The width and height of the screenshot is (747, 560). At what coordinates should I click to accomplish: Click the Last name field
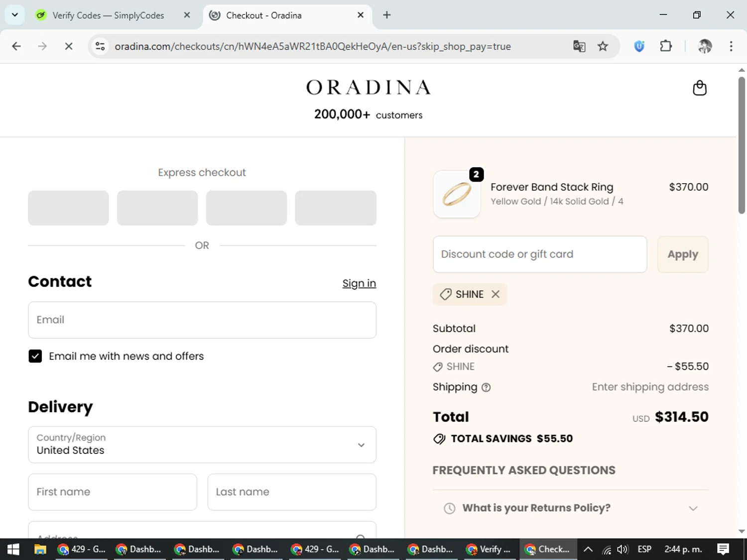(x=292, y=492)
